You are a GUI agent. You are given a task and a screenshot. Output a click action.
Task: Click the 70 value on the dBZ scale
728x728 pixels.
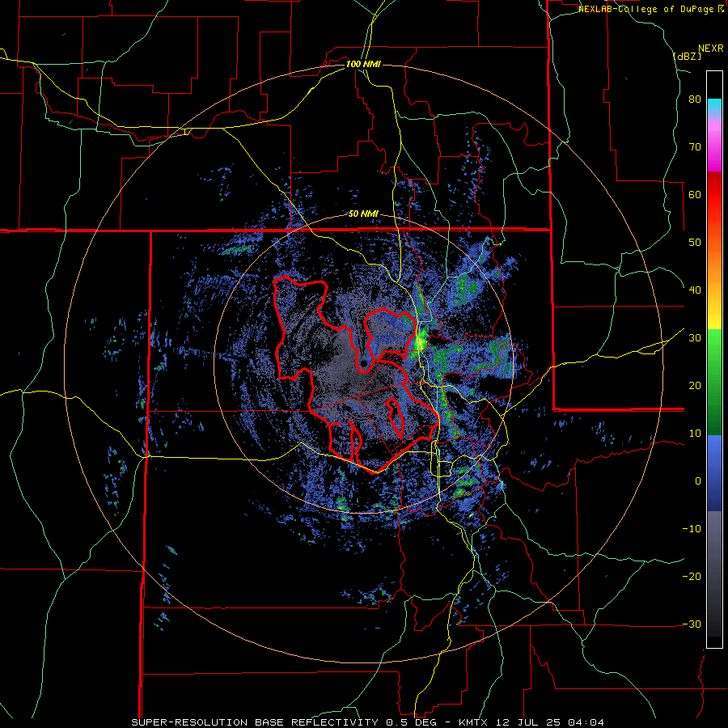(x=695, y=147)
